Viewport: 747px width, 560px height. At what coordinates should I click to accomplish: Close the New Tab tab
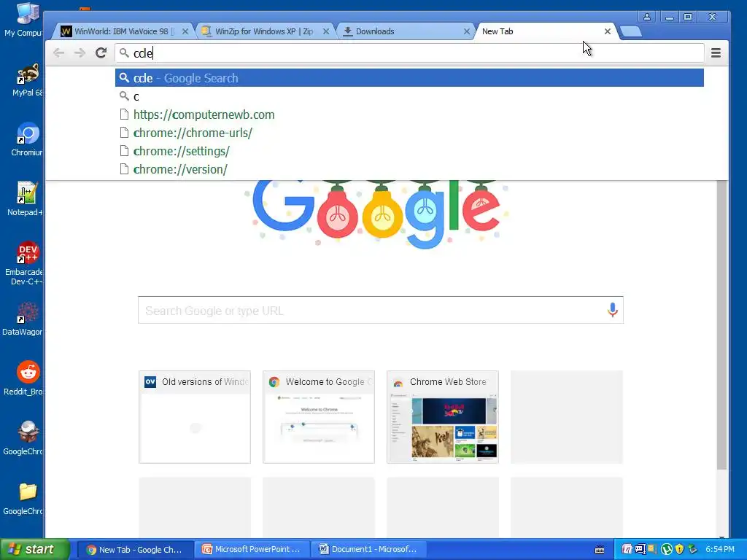608,31
